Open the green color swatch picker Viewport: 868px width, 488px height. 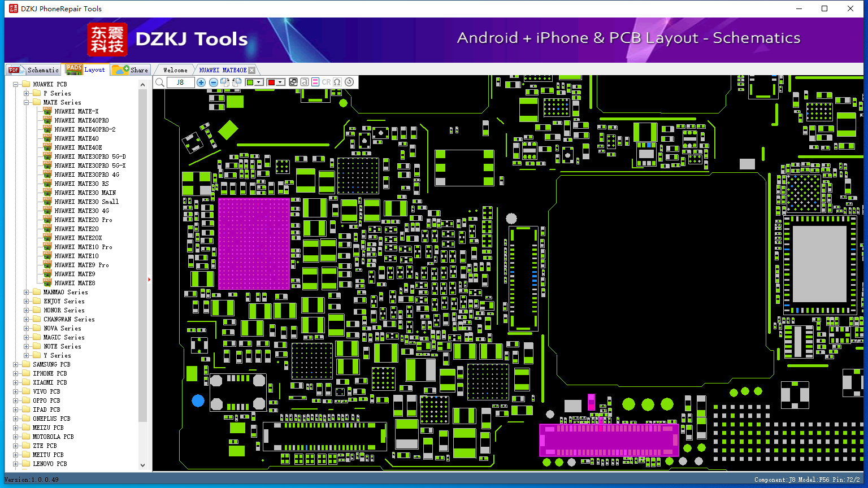pyautogui.click(x=250, y=82)
